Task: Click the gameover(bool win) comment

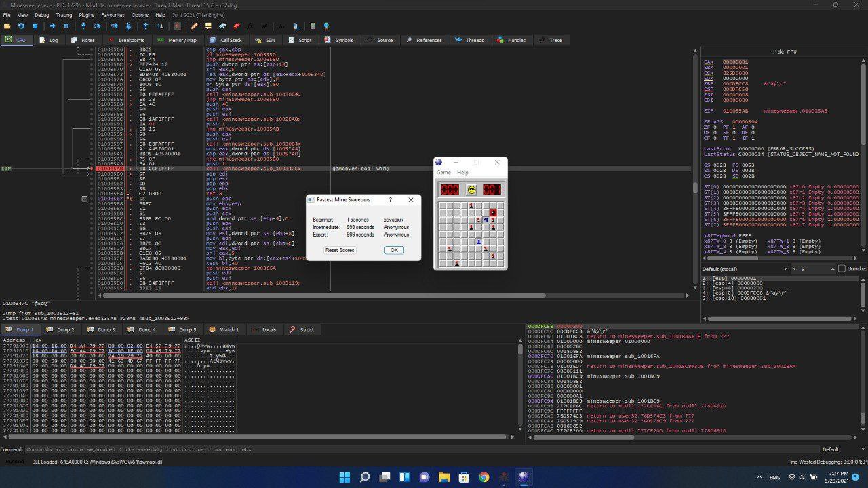Action: 361,168
